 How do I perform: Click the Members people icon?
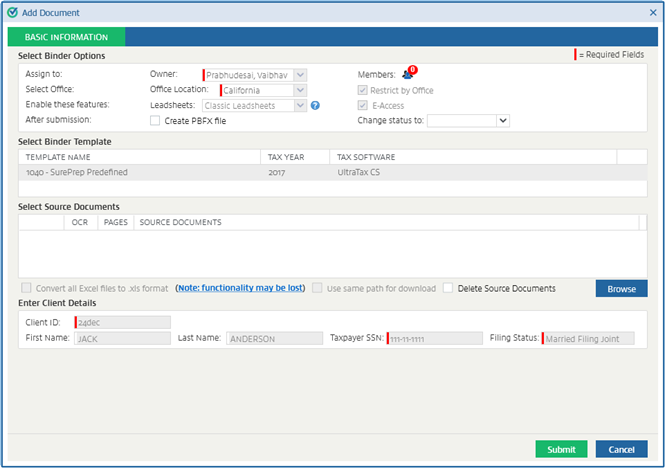pyautogui.click(x=407, y=74)
